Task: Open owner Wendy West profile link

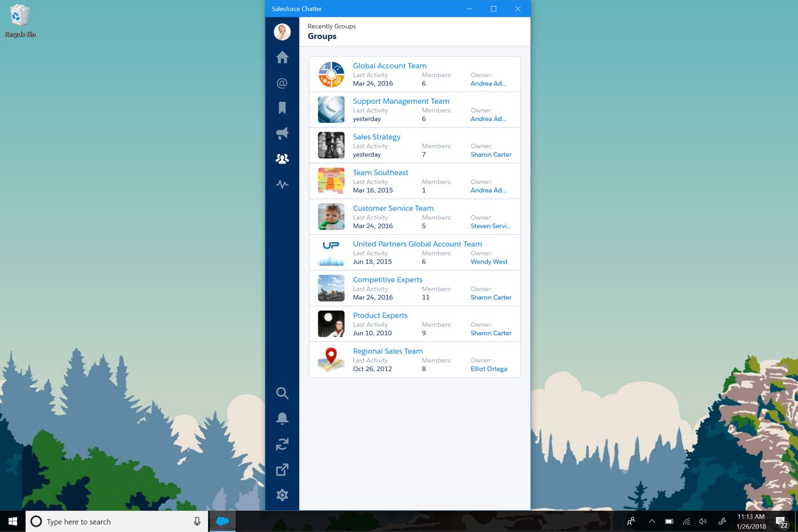Action: pos(489,262)
